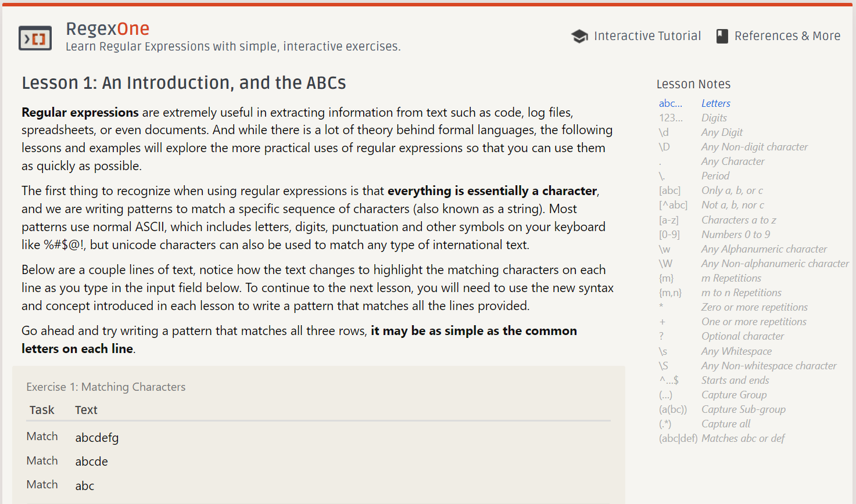
Task: Go to Optional character lesson
Action: [743, 336]
